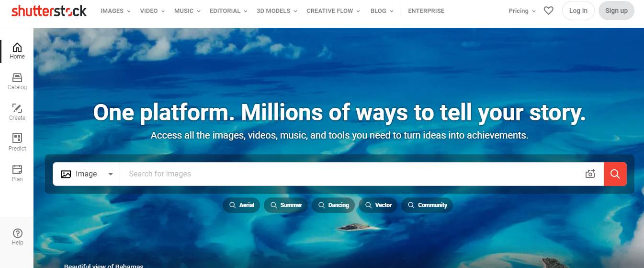Click the Search for images field
The height and width of the screenshot is (268, 644).
coord(352,174)
